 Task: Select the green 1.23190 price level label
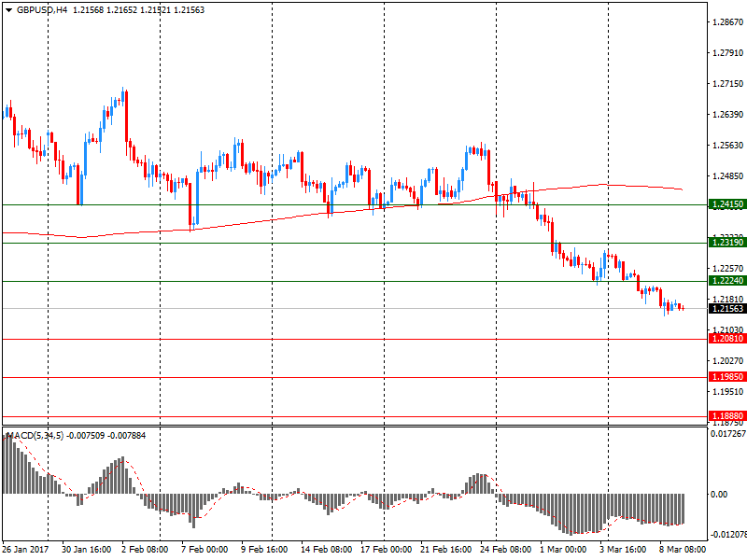(727, 243)
